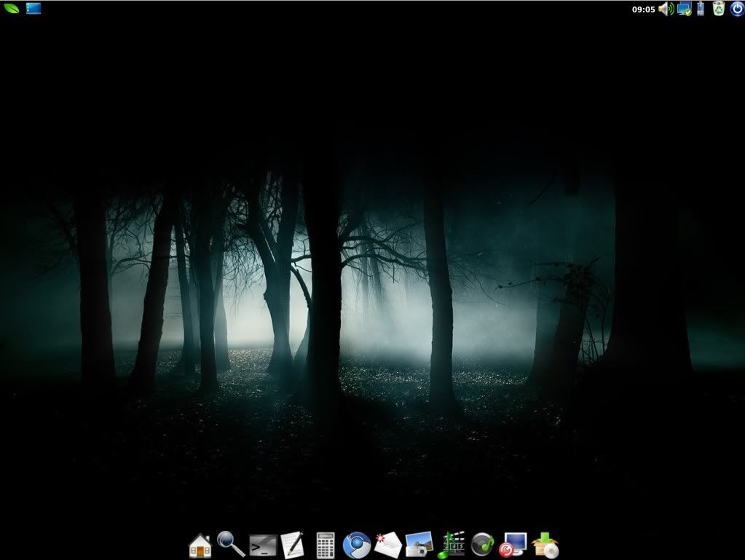Image resolution: width=745 pixels, height=560 pixels.
Task: Launch the photo viewer camera icon
Action: pyautogui.click(x=419, y=544)
